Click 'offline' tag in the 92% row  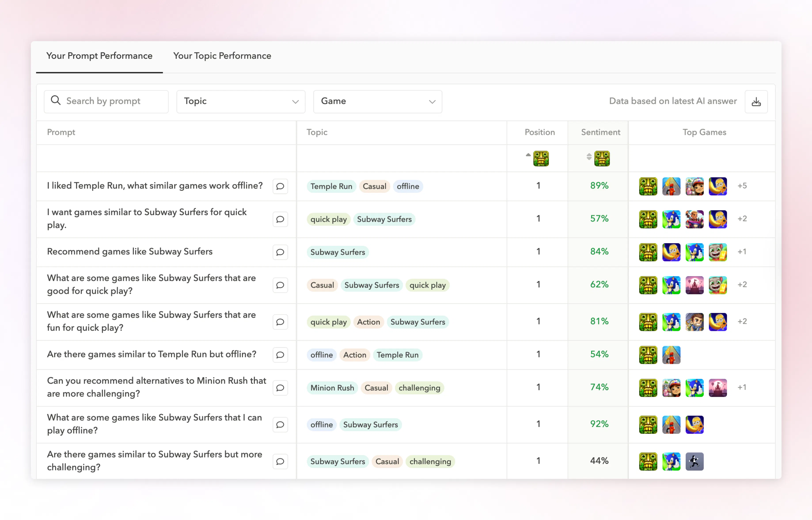pos(321,424)
